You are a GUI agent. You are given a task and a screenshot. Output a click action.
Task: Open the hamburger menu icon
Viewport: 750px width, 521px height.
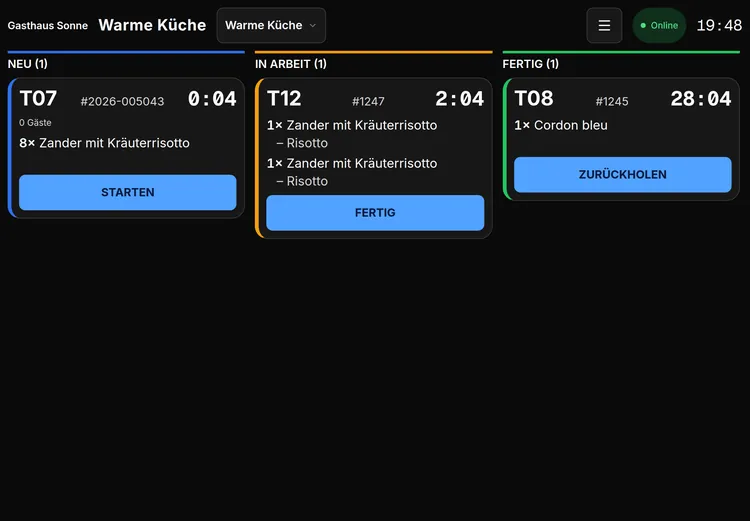[604, 25]
